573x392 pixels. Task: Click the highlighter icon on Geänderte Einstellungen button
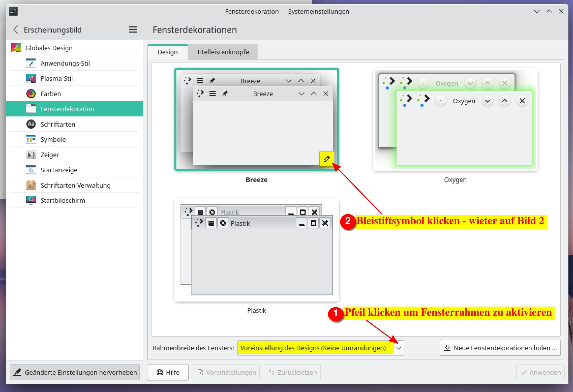pyautogui.click(x=17, y=372)
